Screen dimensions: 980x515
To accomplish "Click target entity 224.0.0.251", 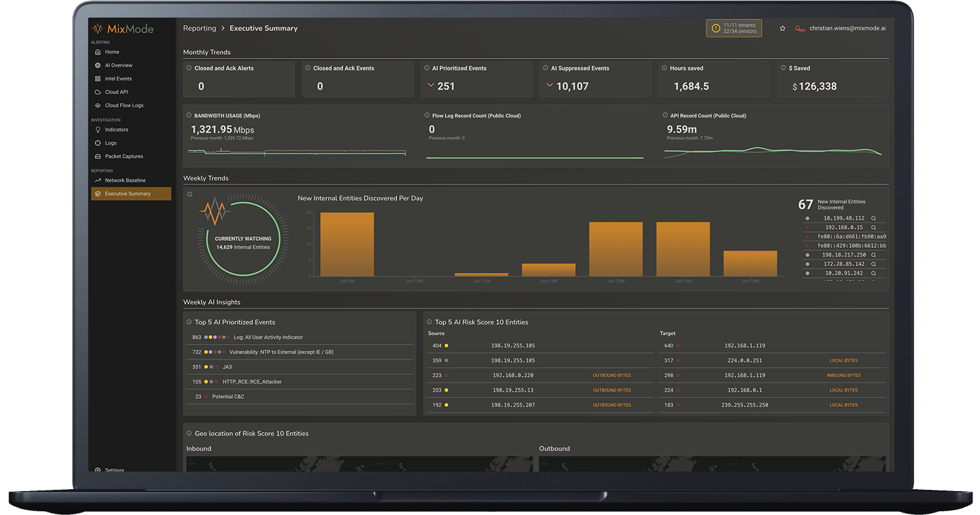I will [744, 360].
